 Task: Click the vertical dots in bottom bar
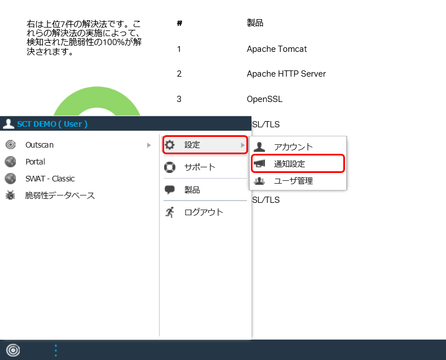56,350
